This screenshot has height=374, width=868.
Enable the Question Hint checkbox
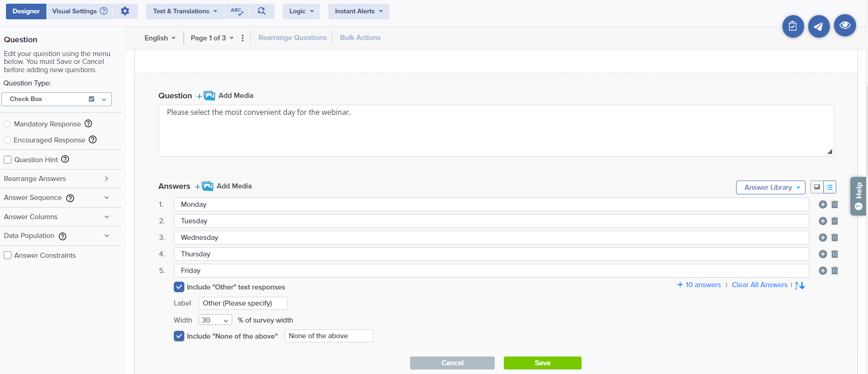coord(8,160)
